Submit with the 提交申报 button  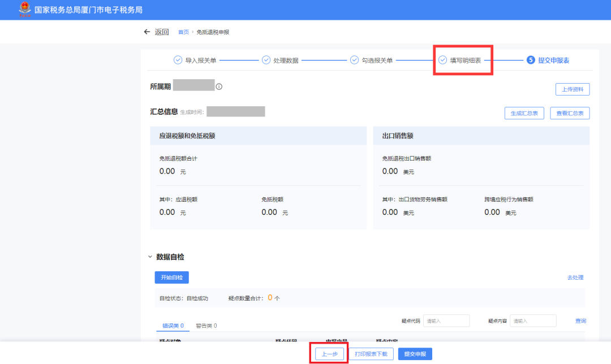tap(415, 354)
